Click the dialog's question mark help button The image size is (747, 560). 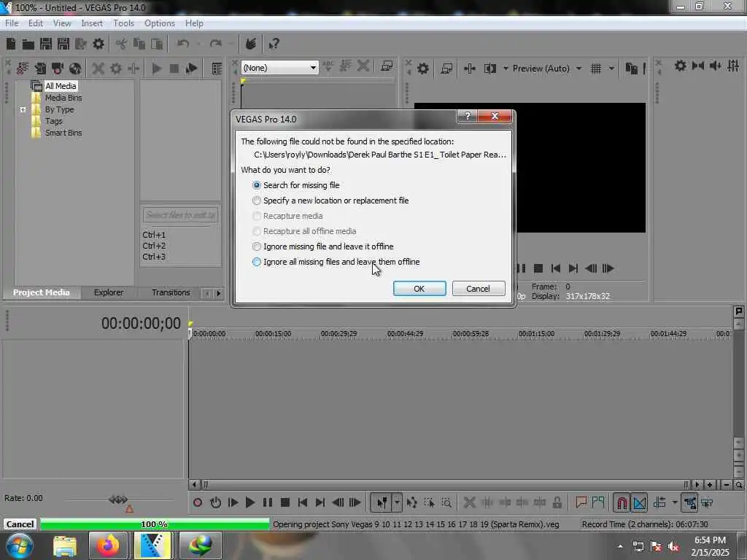(x=468, y=116)
